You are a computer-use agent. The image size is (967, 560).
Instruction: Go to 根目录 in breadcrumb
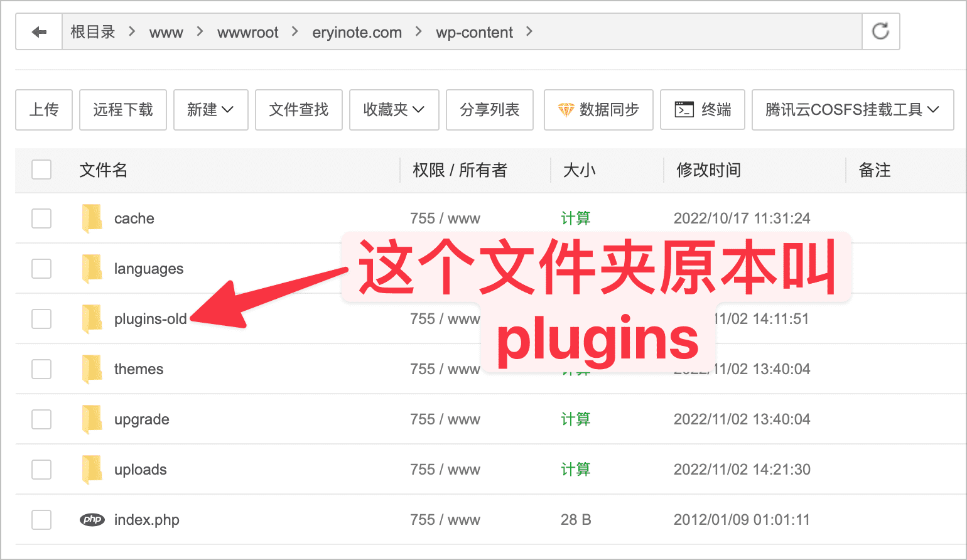(93, 32)
